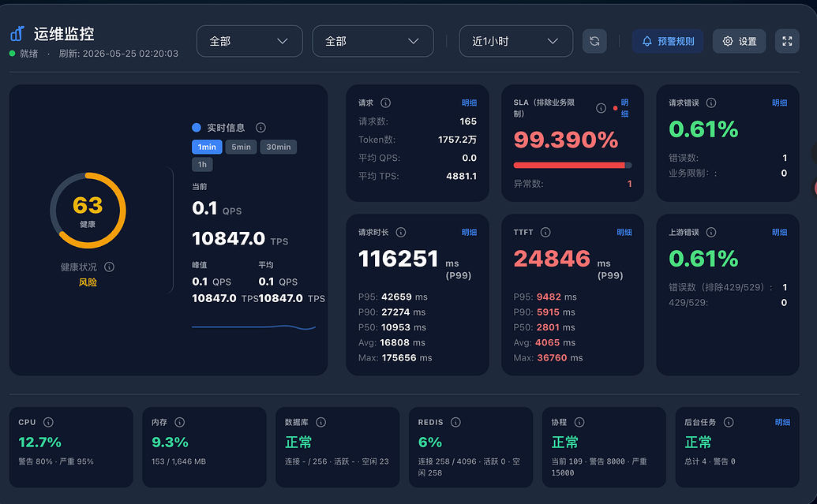Open 明细 link on 请求 card
Viewport: 817px width, 504px height.
(x=469, y=103)
